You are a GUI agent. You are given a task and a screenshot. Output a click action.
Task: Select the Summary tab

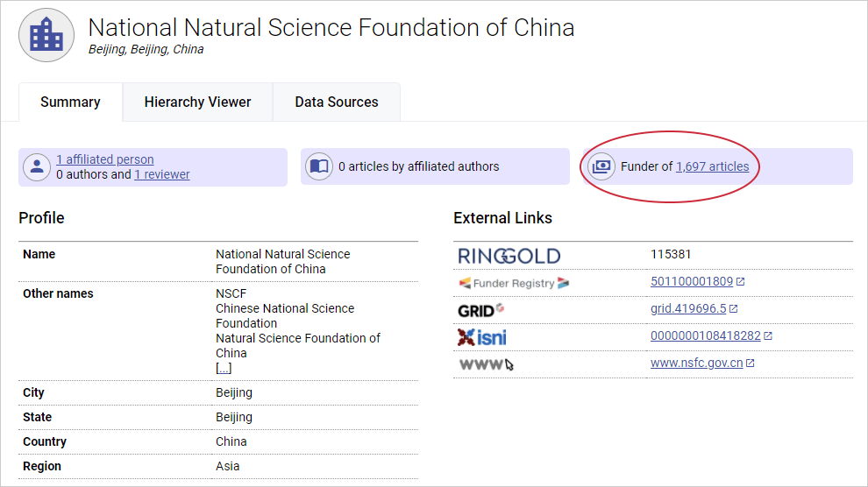point(70,102)
